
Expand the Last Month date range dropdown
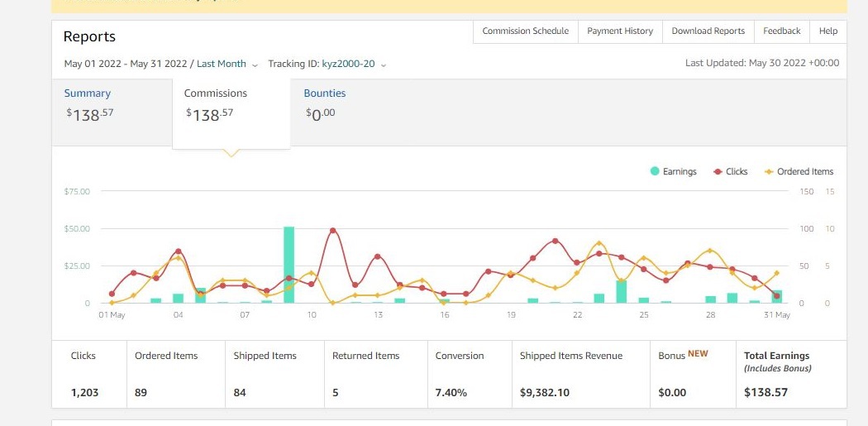tap(227, 64)
